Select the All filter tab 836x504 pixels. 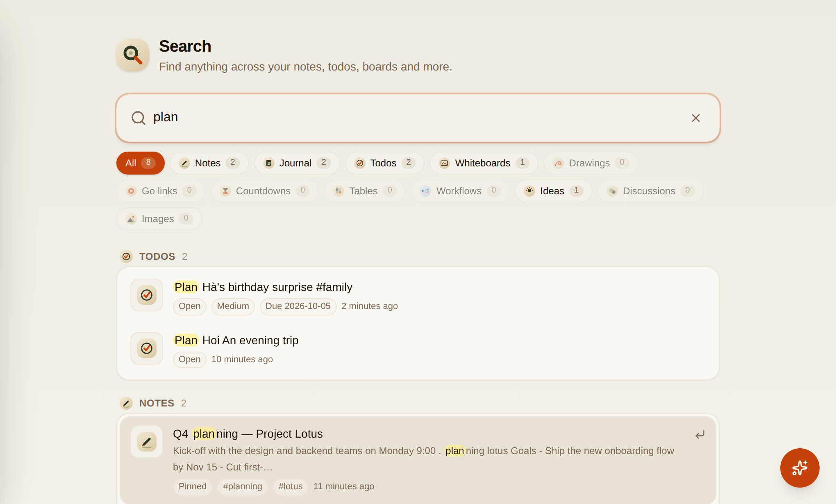(140, 163)
